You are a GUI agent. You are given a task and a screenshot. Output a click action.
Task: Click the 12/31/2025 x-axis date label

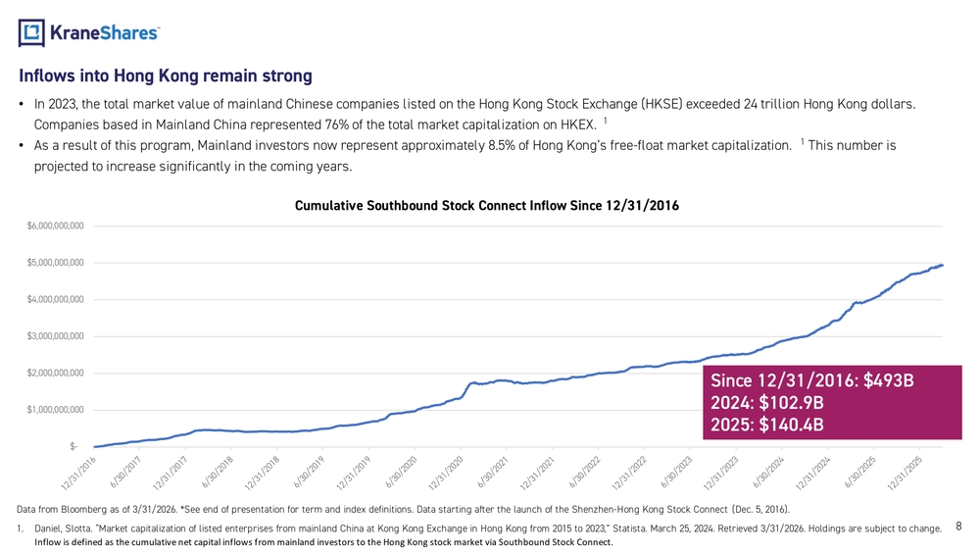(906, 474)
